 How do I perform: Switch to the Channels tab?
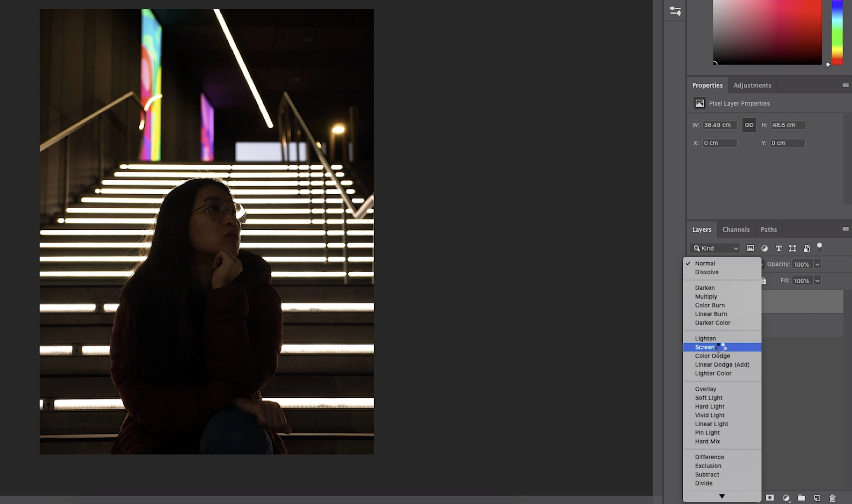pyautogui.click(x=736, y=229)
